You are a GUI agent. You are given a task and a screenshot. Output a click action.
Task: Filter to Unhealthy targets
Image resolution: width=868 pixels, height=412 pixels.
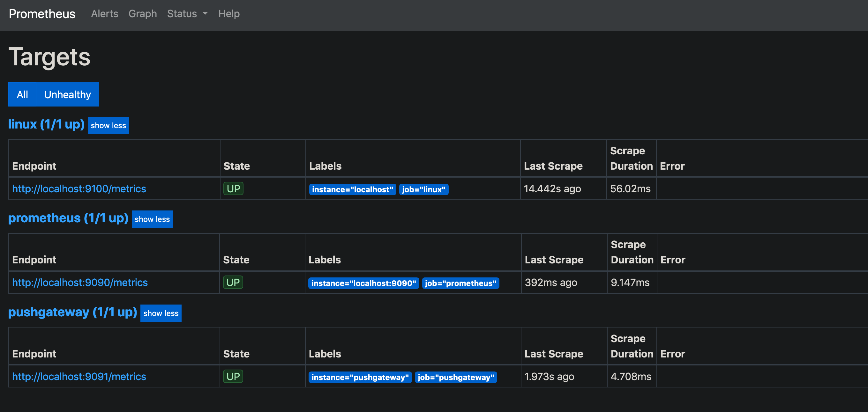pyautogui.click(x=67, y=95)
